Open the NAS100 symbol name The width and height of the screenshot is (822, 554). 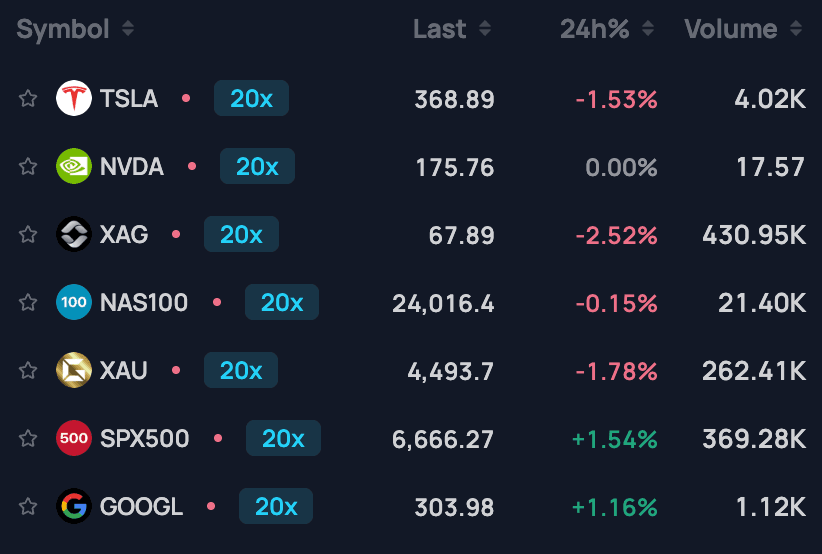click(144, 303)
